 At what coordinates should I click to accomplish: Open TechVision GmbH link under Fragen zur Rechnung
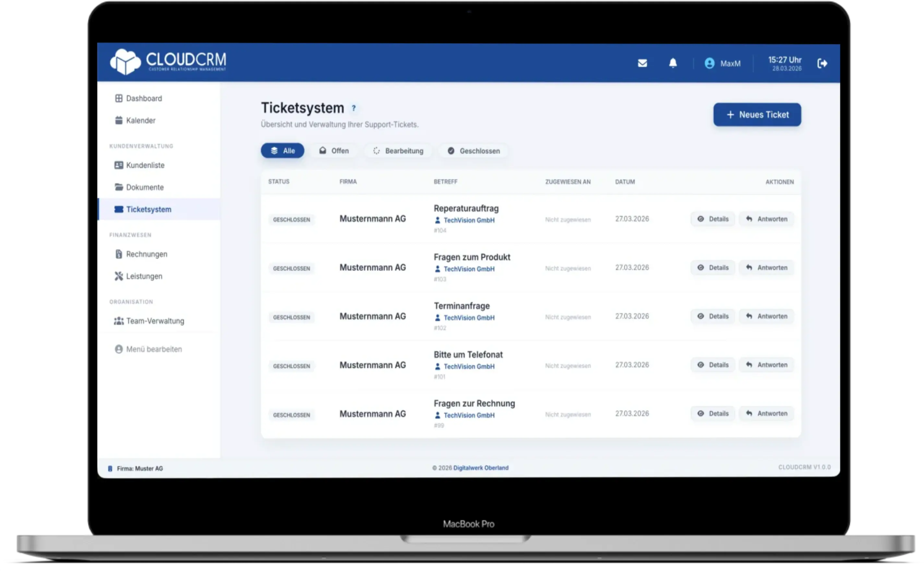(469, 415)
